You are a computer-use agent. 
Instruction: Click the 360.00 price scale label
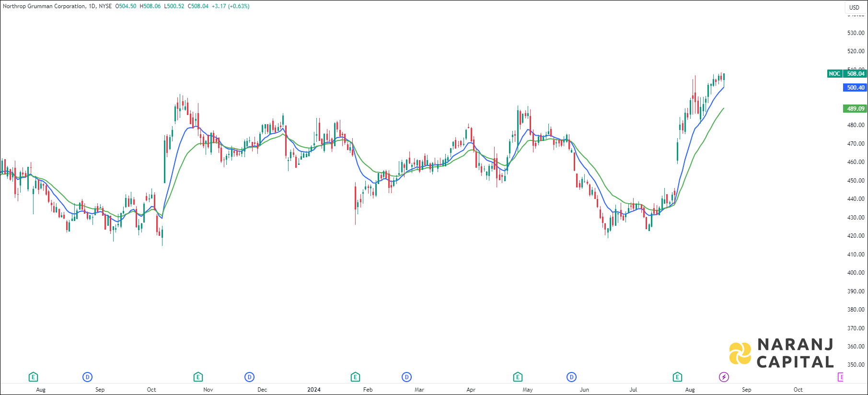(856, 347)
